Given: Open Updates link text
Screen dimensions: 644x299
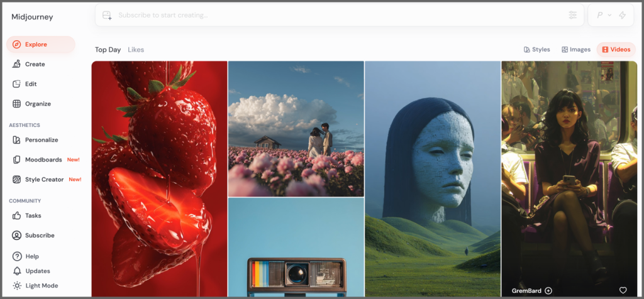Looking at the screenshot, I should tap(38, 271).
